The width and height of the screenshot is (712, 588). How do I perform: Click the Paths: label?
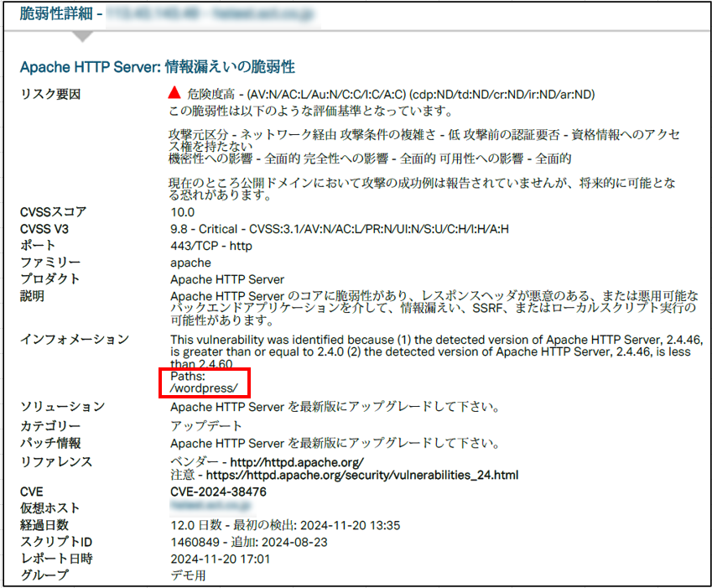tap(188, 376)
